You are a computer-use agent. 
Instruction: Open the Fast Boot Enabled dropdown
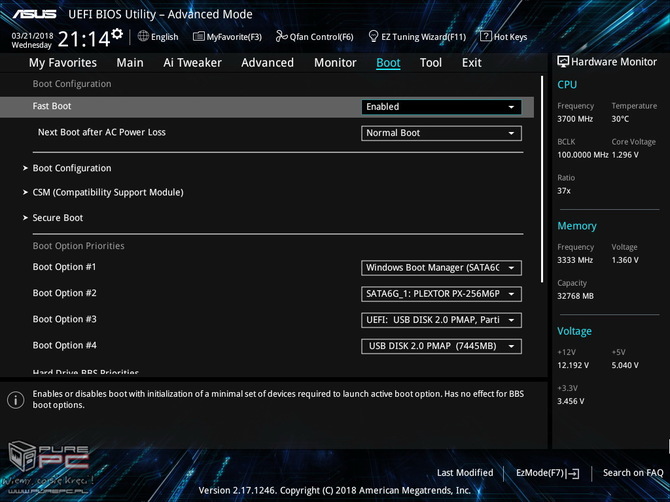point(441,107)
